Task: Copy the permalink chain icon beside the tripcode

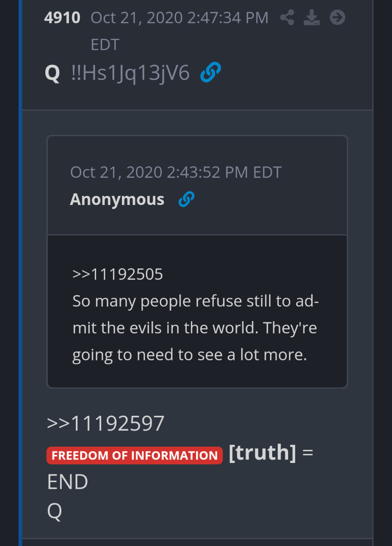Action: pos(211,73)
